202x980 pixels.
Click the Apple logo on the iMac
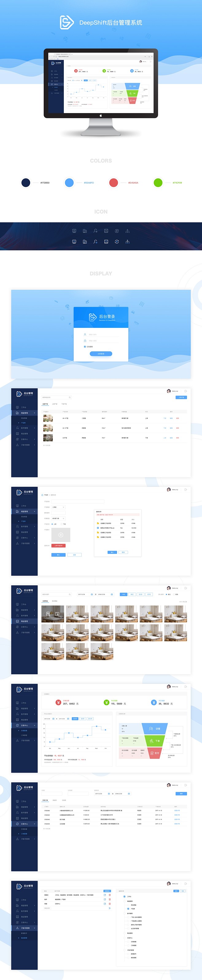coord(101,115)
